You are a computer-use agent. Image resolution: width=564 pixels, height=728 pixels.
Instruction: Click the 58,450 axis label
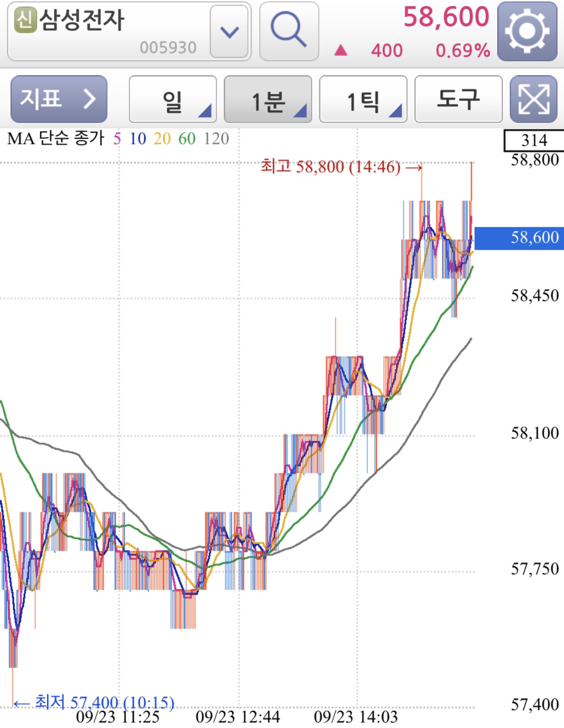pos(535,296)
